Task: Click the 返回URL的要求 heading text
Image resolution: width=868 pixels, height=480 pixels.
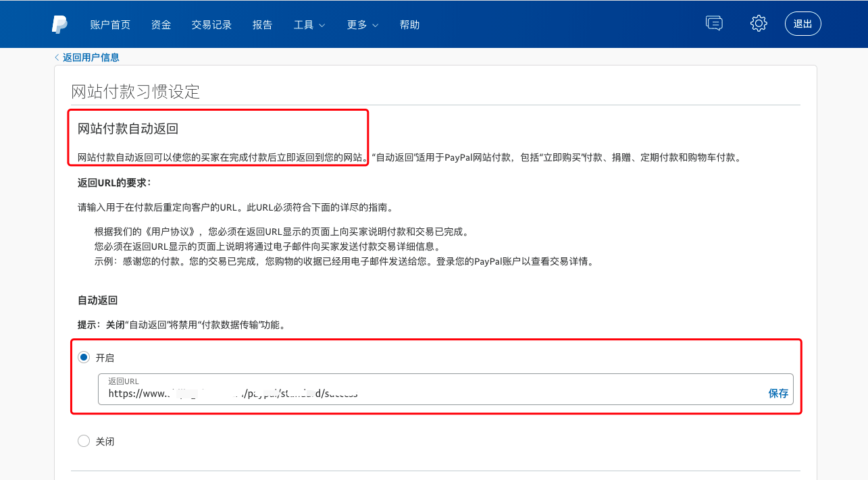Action: [x=115, y=182]
